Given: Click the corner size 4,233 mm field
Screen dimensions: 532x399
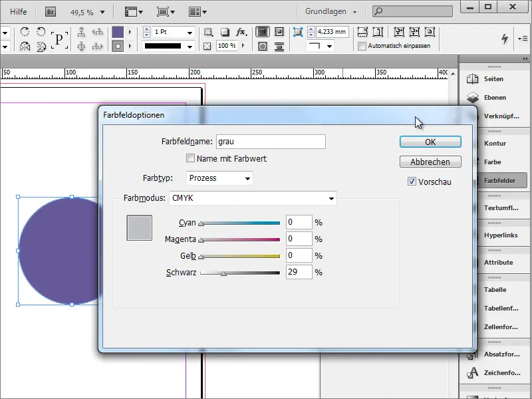Looking at the screenshot, I should point(332,32).
